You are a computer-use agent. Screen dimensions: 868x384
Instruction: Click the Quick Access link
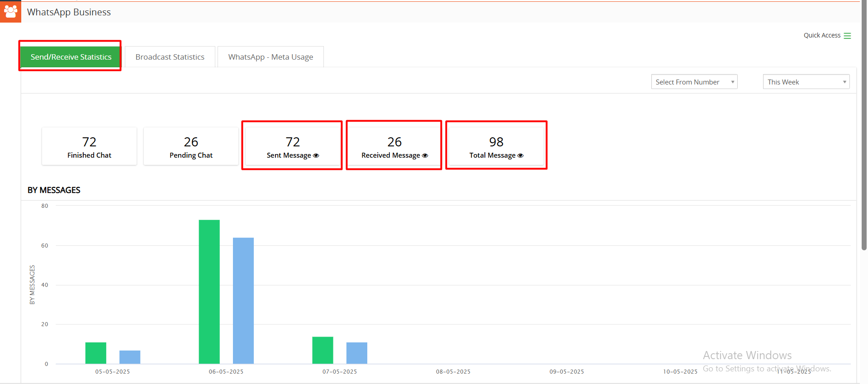tap(822, 35)
